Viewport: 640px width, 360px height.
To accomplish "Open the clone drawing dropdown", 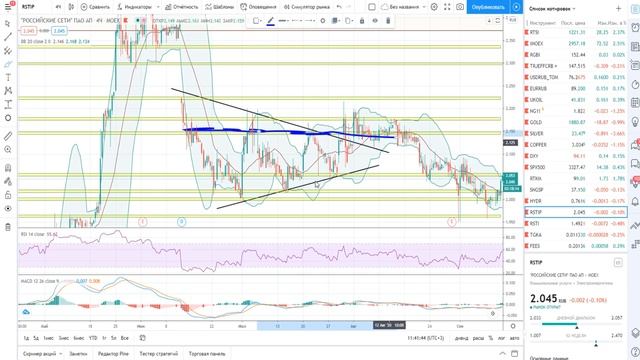I will coord(349,21).
